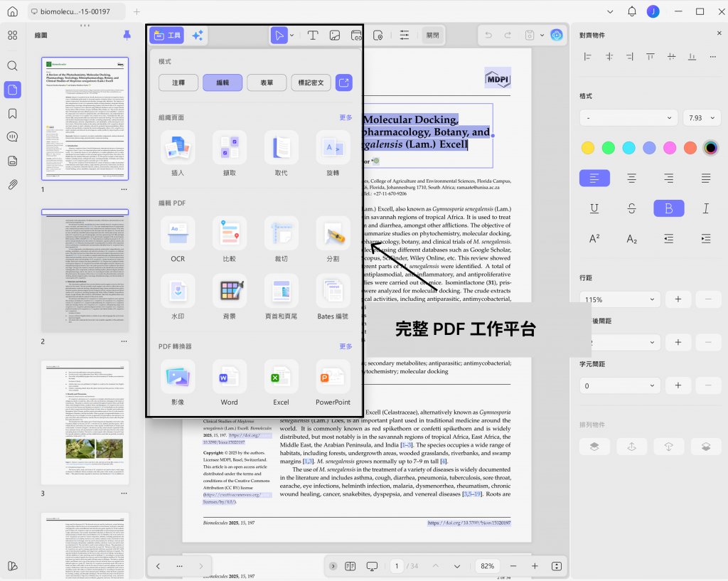Viewport: 728px width, 581px height.
Task: Launch the OCR tool
Action: (178, 239)
